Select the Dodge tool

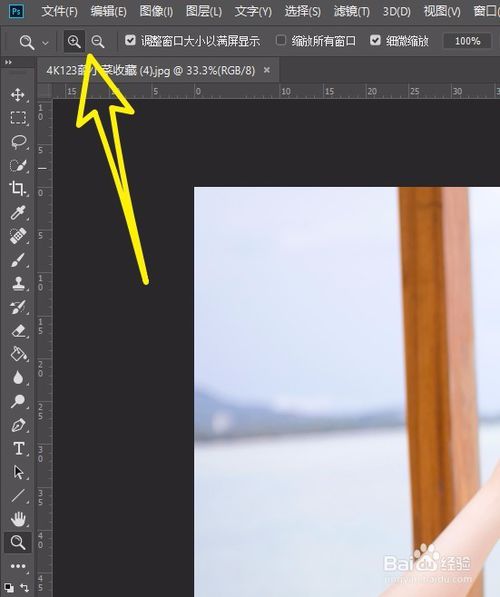coord(18,401)
